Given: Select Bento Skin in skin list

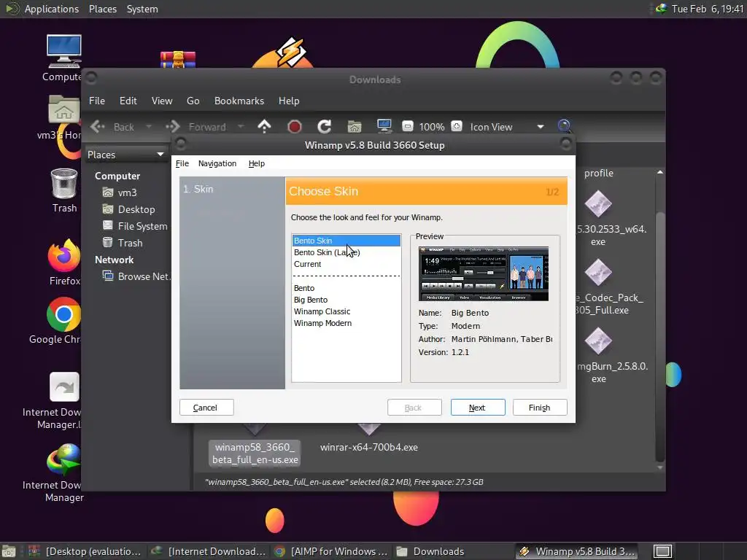Looking at the screenshot, I should (347, 241).
